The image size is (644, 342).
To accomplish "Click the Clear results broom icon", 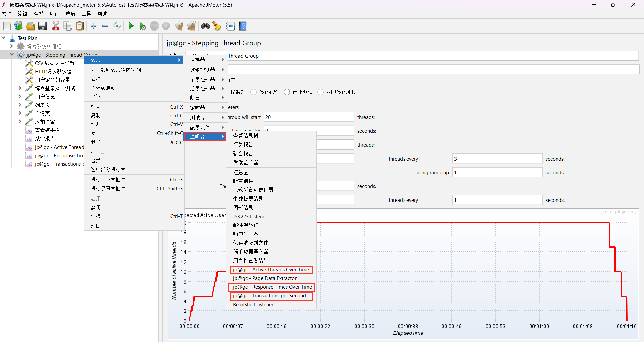I will (179, 26).
